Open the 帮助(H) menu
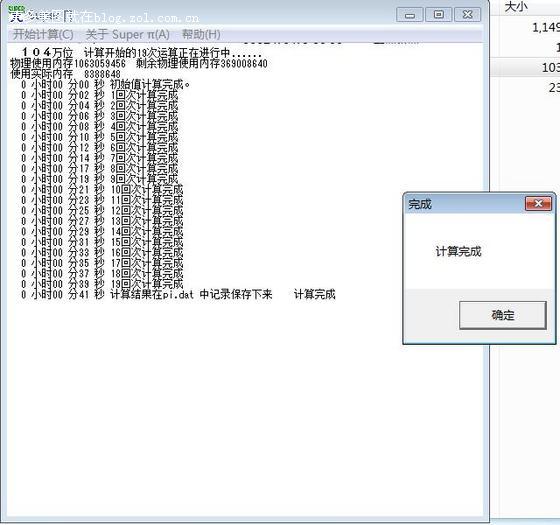 click(x=201, y=35)
